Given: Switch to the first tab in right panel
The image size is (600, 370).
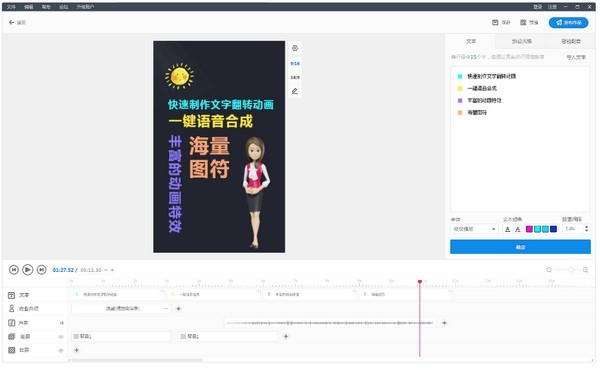Looking at the screenshot, I should (471, 41).
